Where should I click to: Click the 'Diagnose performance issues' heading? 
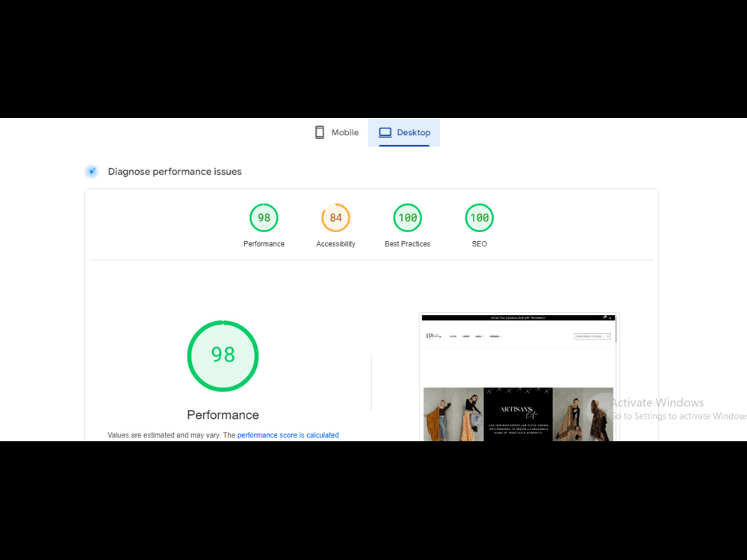click(175, 172)
